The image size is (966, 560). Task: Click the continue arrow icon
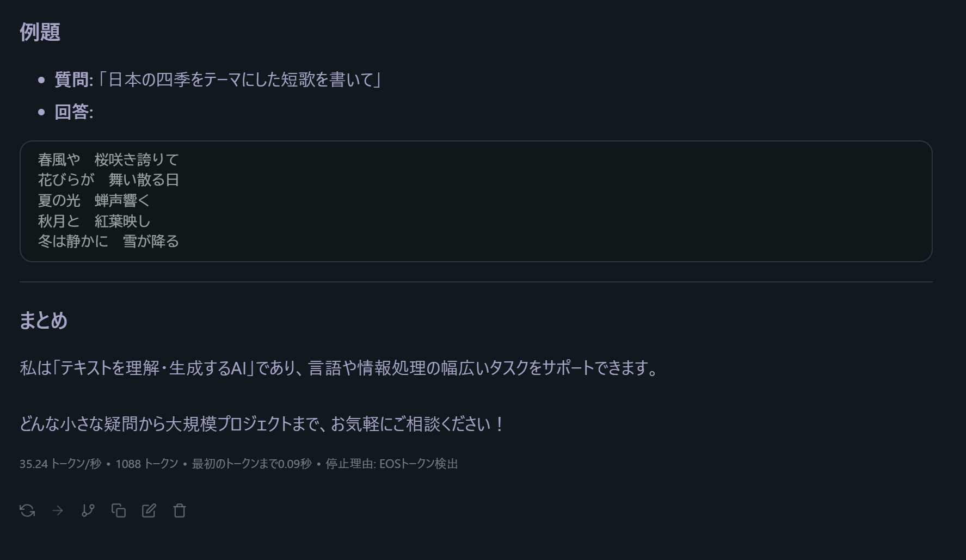pyautogui.click(x=58, y=510)
